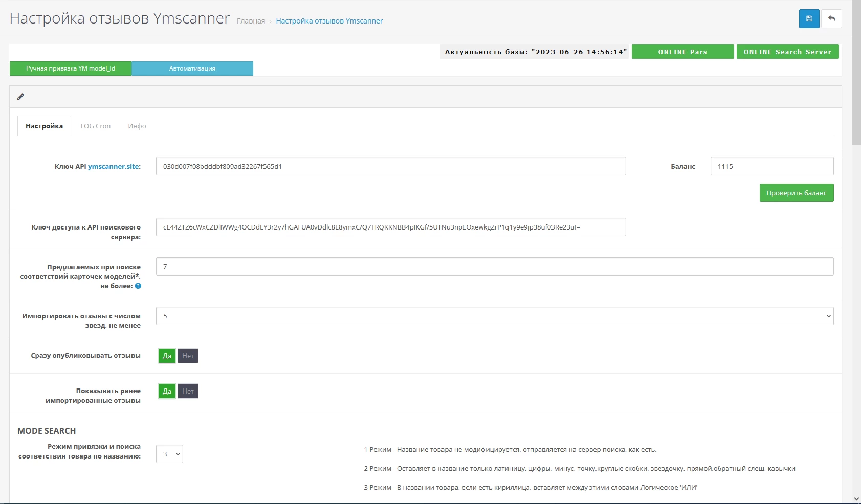
Task: Click 'Настройка отзывов Ymscanner' breadcrumb link
Action: [329, 21]
